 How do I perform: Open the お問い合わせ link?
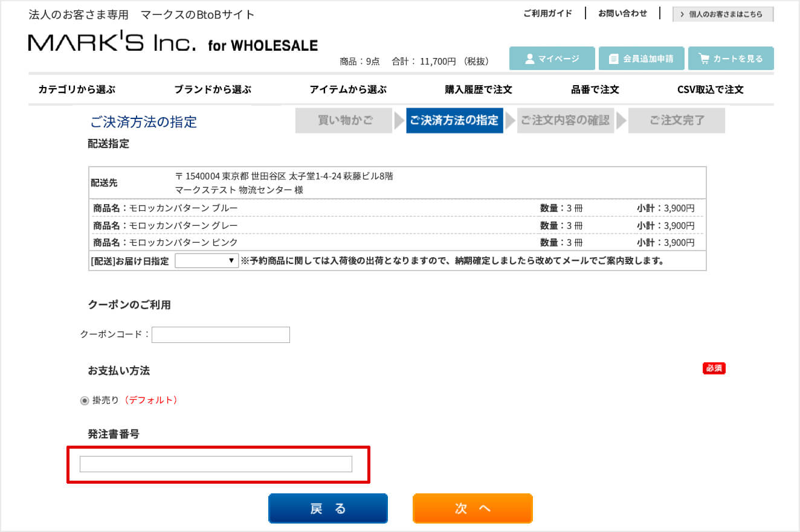(622, 13)
